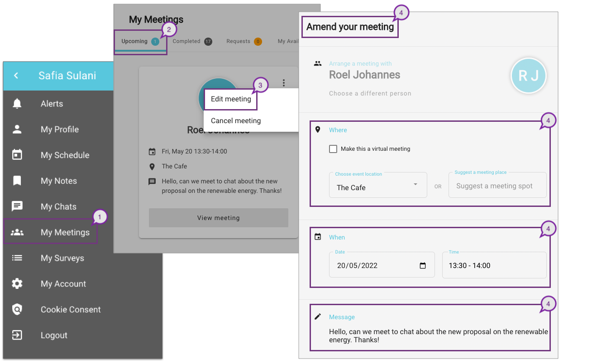Enable the virtual meeting checkbox
597x364 pixels.
[333, 149]
